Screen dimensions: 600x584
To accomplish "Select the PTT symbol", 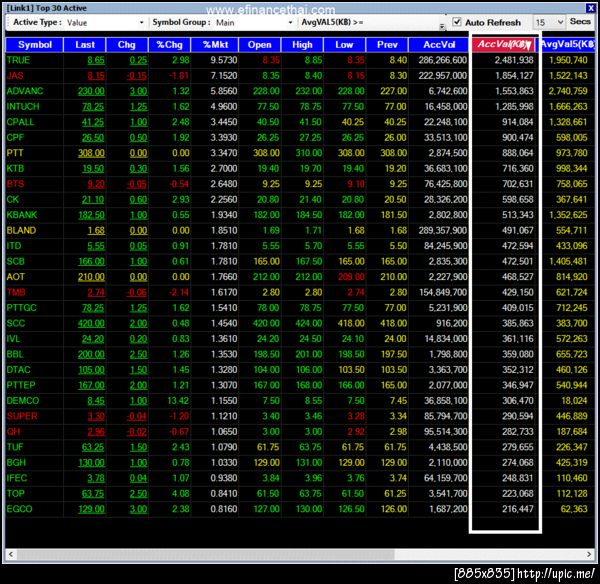I will (x=15, y=153).
